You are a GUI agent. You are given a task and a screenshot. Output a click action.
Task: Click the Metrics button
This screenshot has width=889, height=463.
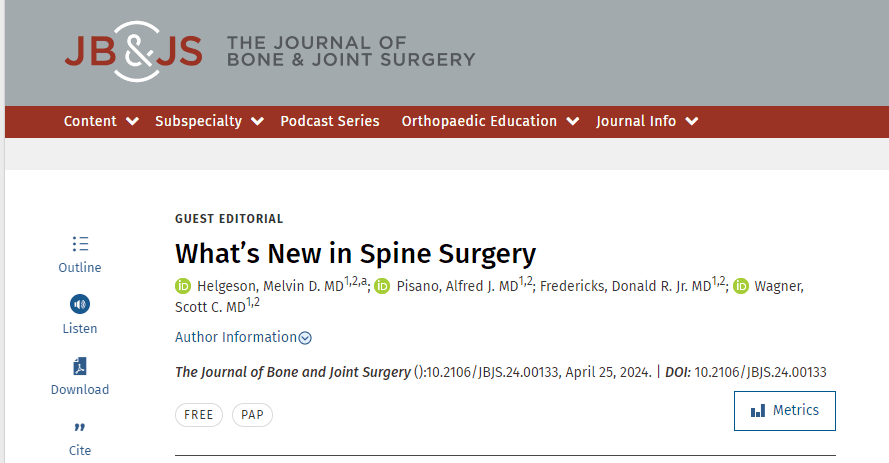click(x=785, y=411)
